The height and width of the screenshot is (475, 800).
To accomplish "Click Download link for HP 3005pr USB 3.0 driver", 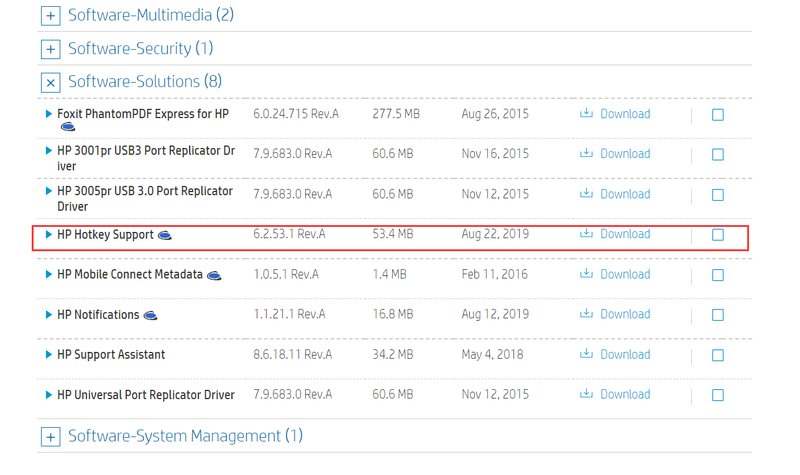I will pos(625,194).
